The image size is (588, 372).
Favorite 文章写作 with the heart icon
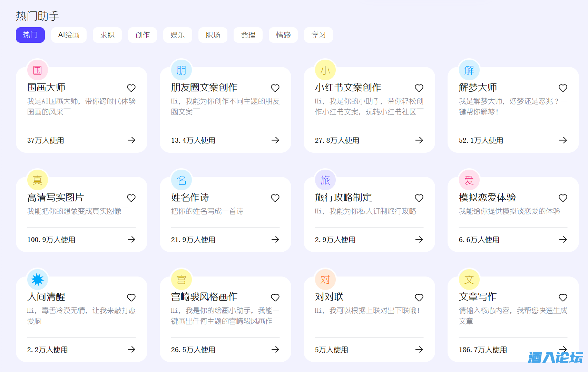point(563,298)
